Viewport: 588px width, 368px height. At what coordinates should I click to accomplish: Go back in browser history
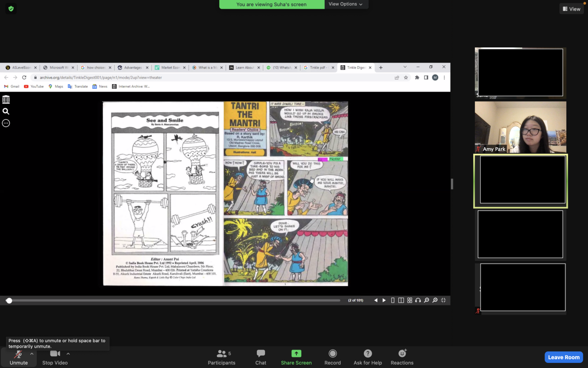tap(6, 77)
